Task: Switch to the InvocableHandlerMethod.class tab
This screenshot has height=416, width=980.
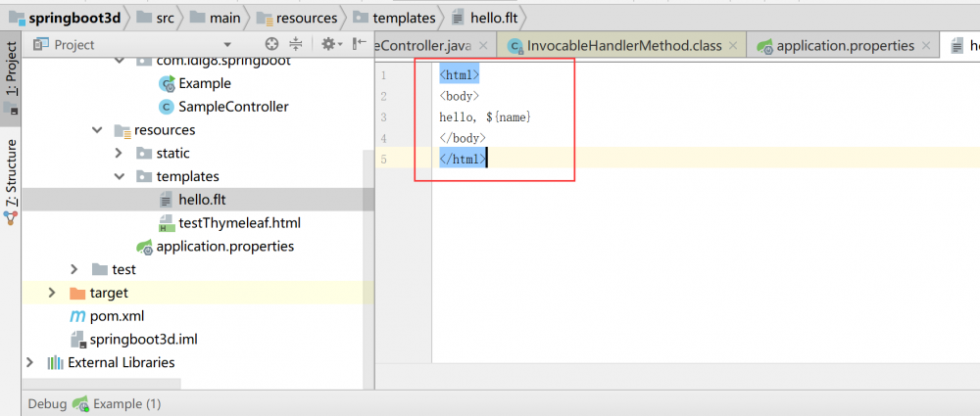Action: tap(621, 45)
